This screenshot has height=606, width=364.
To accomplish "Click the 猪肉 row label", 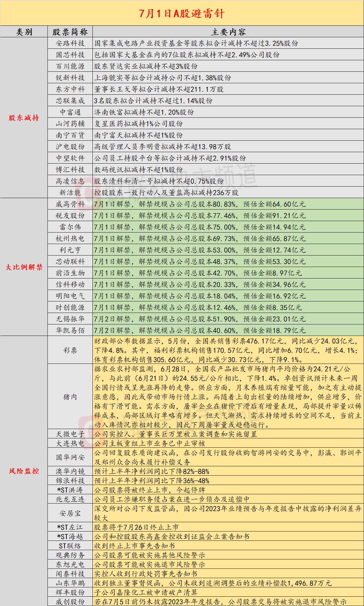I will click(x=70, y=397).
